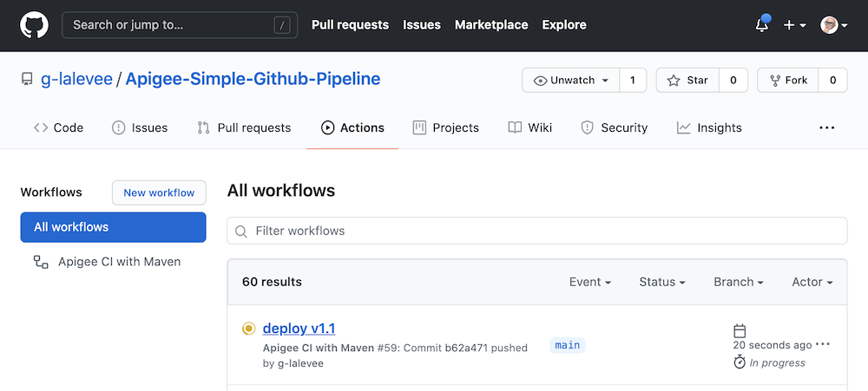Star the Apigee-Simple-Github-Pipeline repository
The height and width of the screenshot is (391, 868).
[x=687, y=80]
